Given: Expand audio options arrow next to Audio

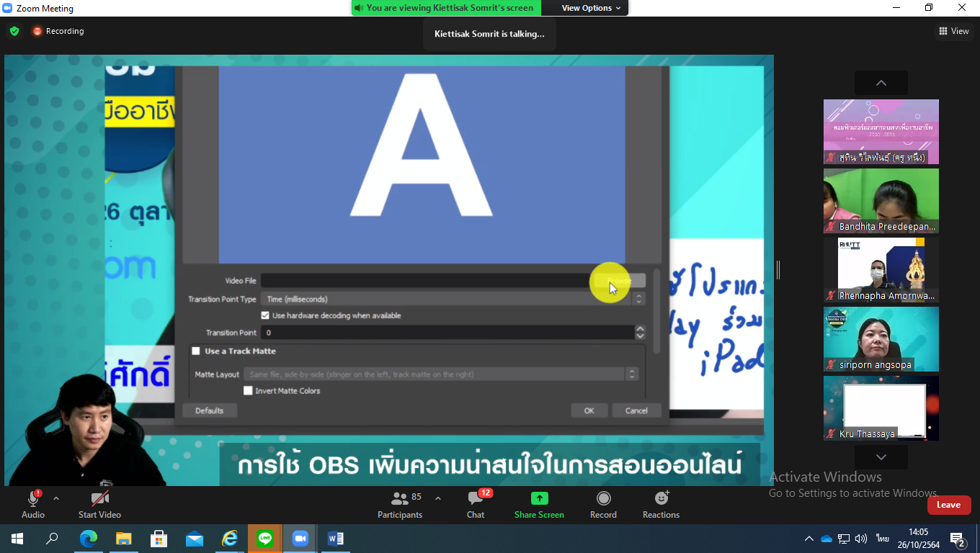Looking at the screenshot, I should pyautogui.click(x=56, y=498).
